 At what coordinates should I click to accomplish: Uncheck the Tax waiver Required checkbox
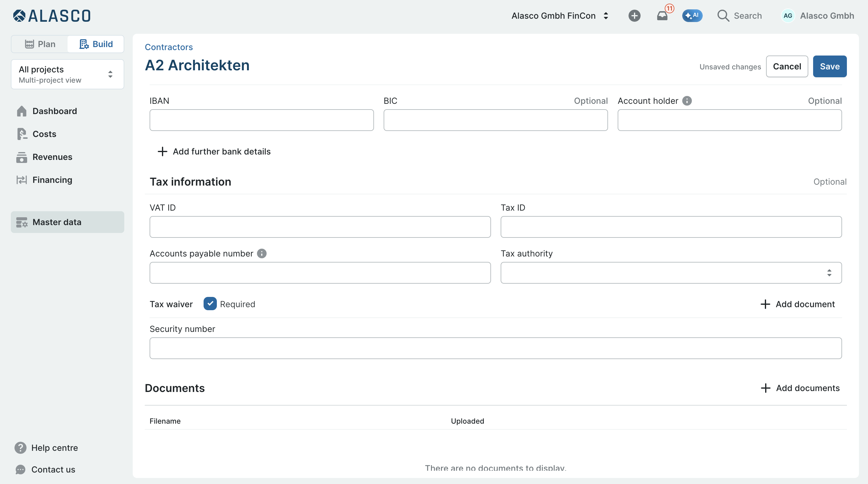click(210, 304)
